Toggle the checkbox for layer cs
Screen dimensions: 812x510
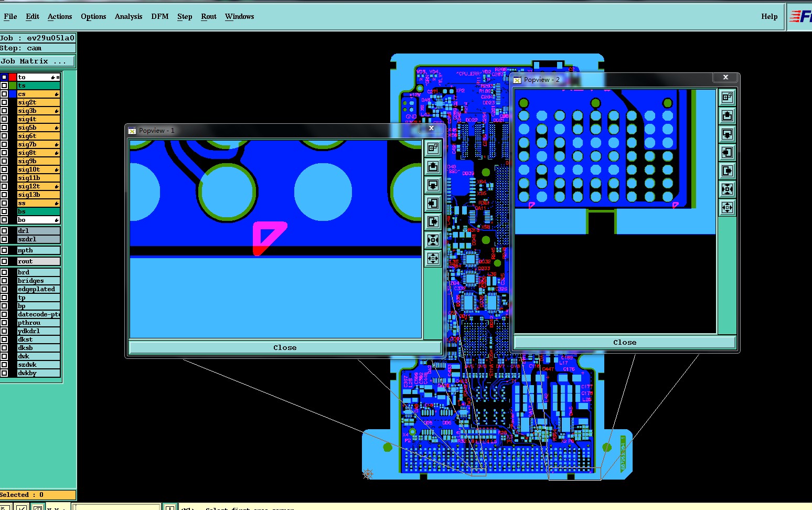[4, 94]
